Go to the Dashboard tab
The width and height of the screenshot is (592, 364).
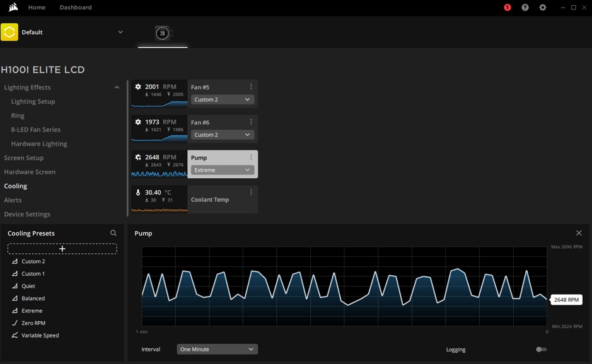[76, 7]
